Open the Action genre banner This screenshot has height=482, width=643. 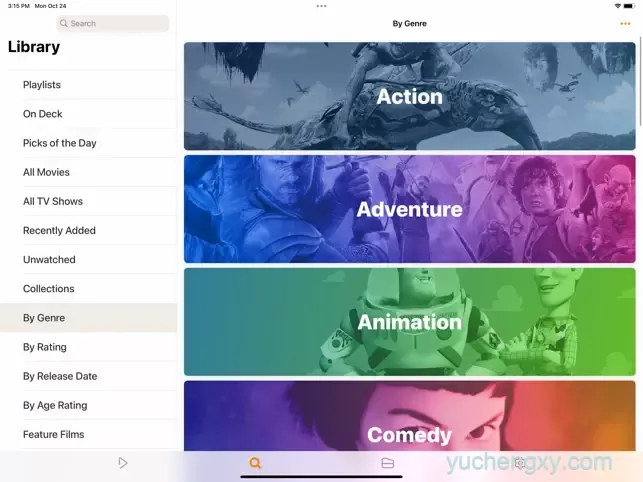point(410,96)
